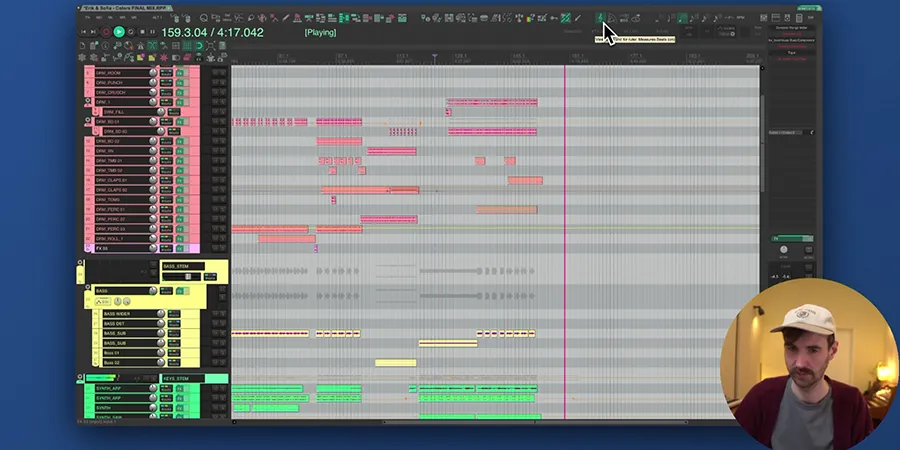Go to project start with transport button
The width and height of the screenshot is (900, 450).
click(x=84, y=32)
